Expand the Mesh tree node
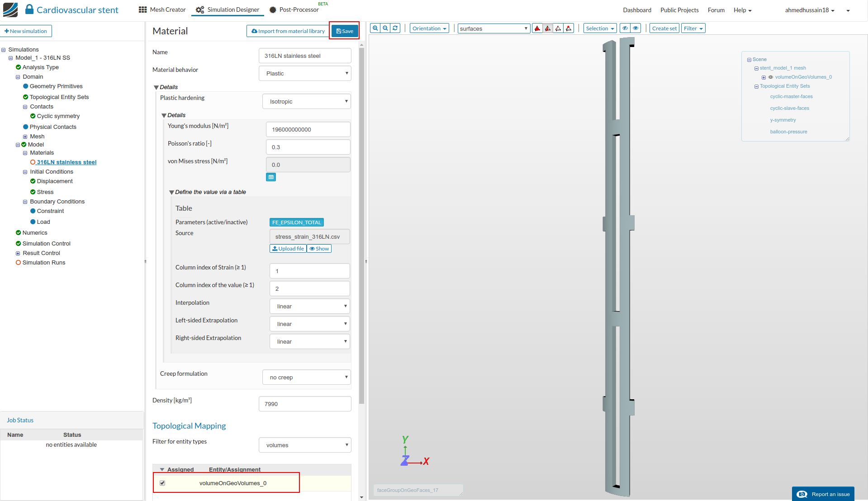 pyautogui.click(x=25, y=137)
